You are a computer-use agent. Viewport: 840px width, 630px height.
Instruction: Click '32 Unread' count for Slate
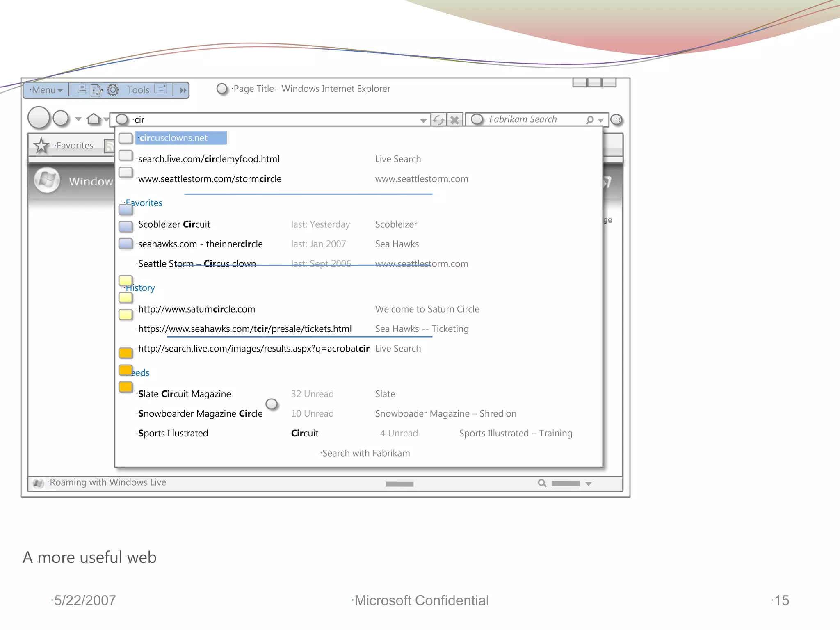click(312, 394)
